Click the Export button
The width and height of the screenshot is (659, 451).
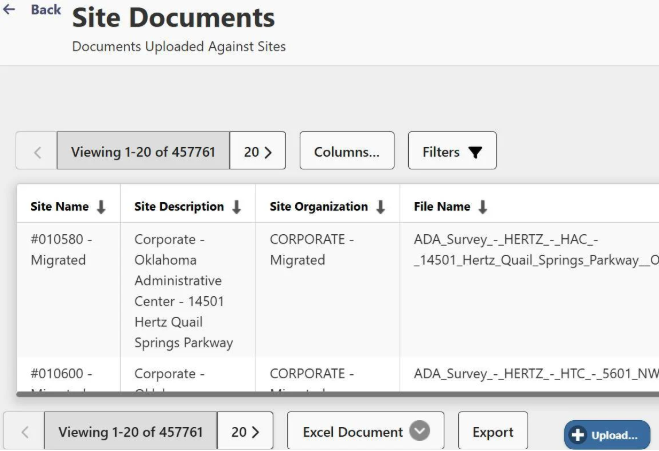(x=493, y=432)
